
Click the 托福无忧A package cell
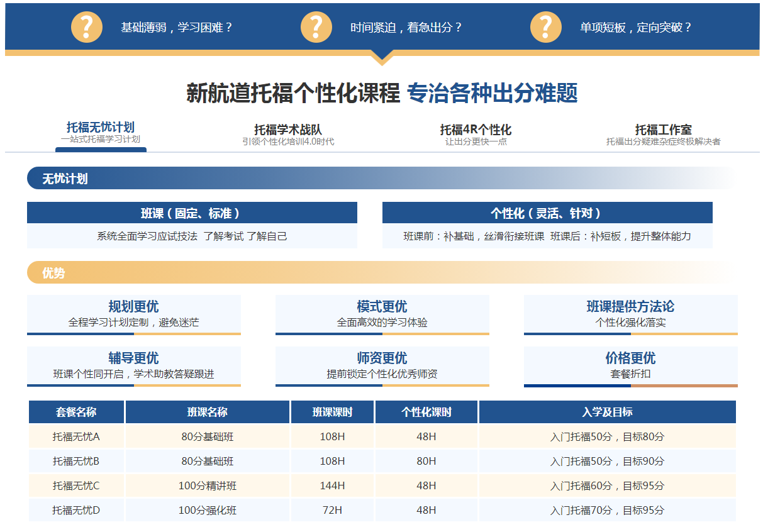(76, 436)
